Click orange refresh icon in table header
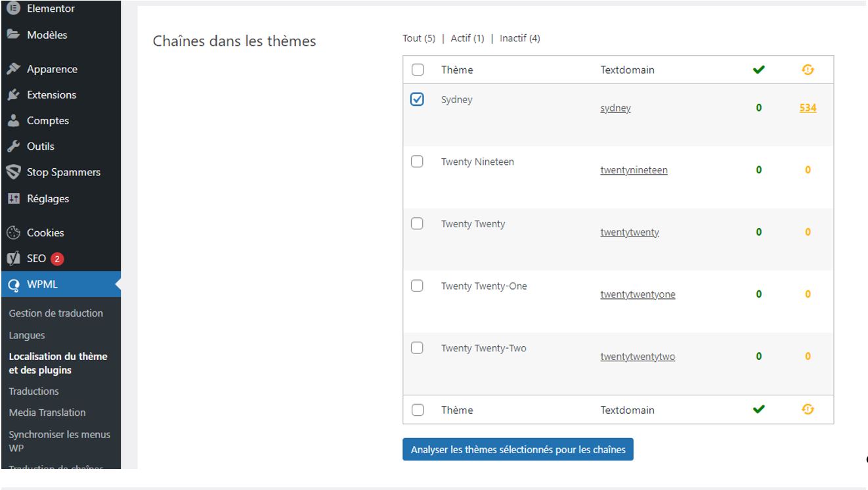This screenshot has width=868, height=490. pos(808,70)
